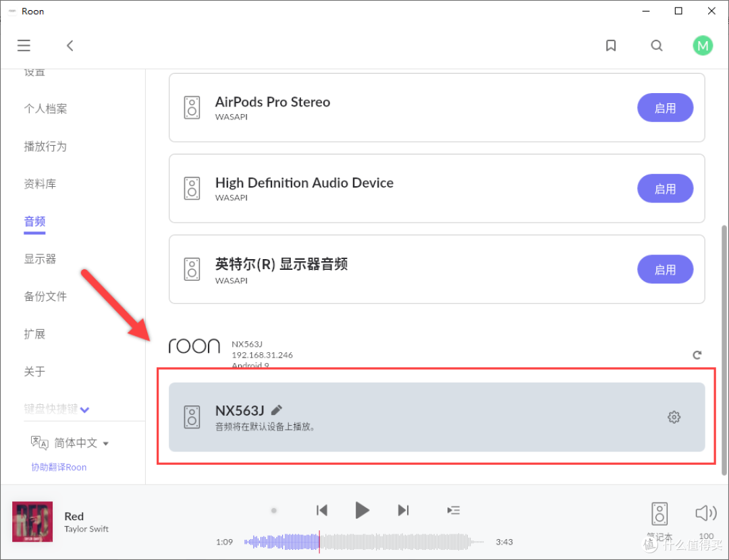Viewport: 729px width, 560px height.
Task: Select 播放行为 in settings sidebar
Action: click(45, 146)
